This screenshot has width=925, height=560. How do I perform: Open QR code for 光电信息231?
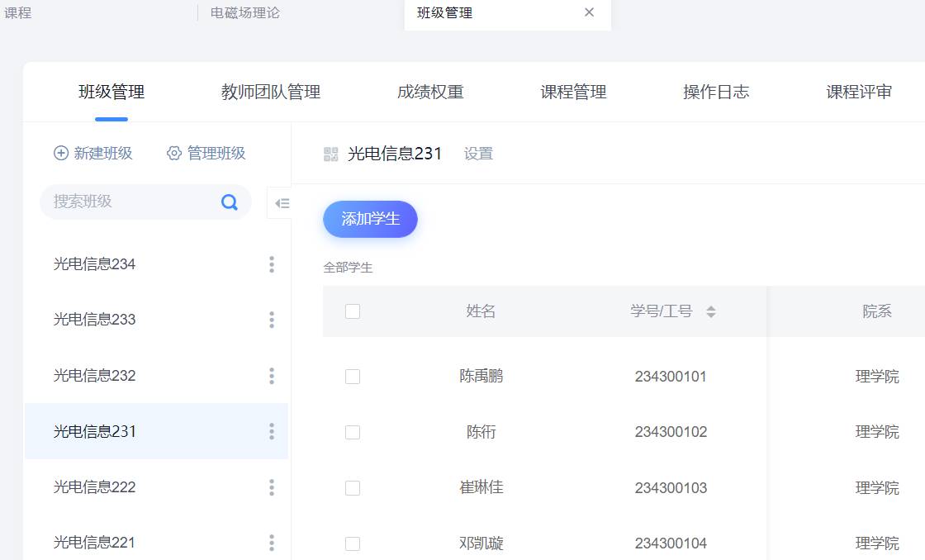coord(331,154)
